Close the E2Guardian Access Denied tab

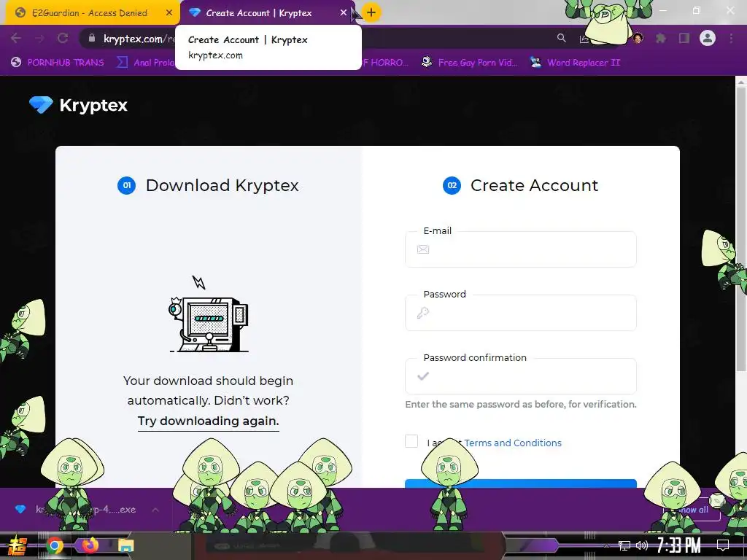(169, 13)
